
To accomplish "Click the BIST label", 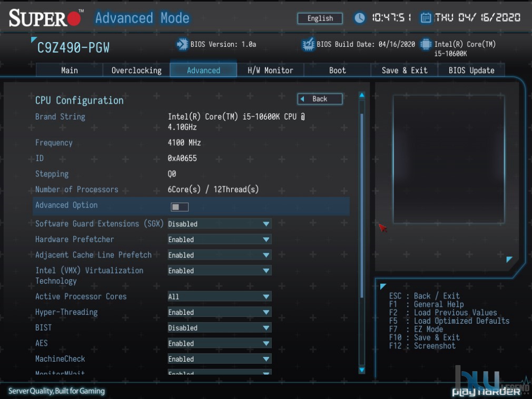I will pyautogui.click(x=43, y=328).
